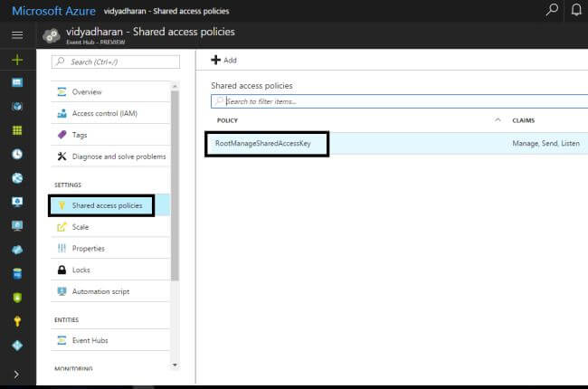
Task: Open Automation script menu item
Action: coord(110,291)
